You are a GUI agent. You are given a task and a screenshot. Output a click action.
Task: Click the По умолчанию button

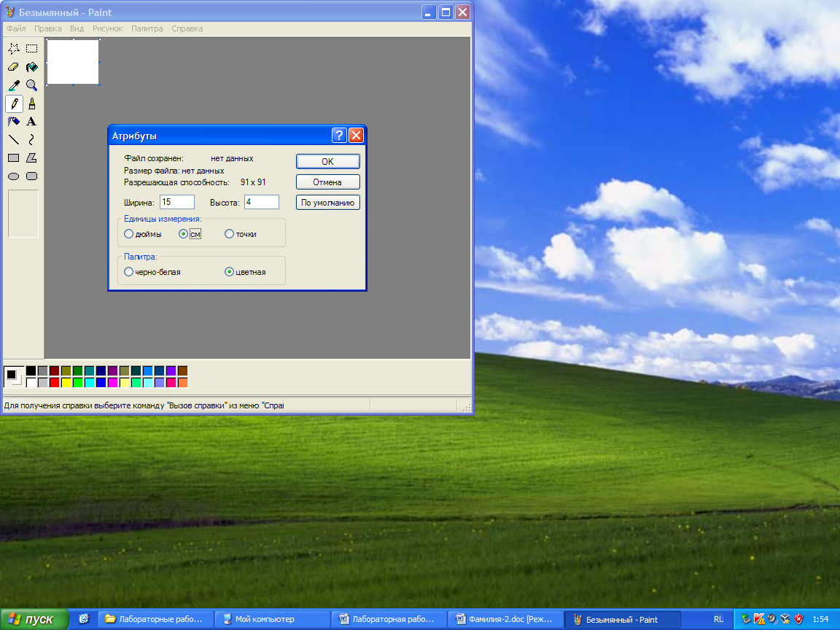point(328,203)
